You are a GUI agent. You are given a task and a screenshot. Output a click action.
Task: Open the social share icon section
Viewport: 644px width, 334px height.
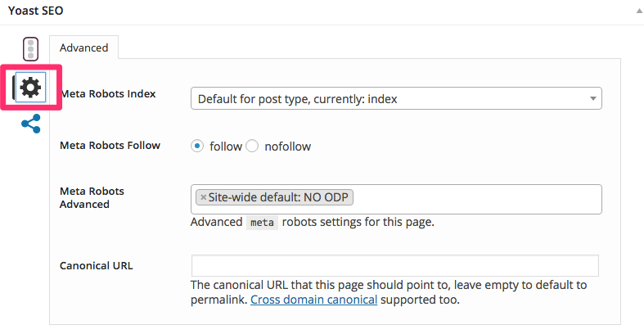(31, 124)
